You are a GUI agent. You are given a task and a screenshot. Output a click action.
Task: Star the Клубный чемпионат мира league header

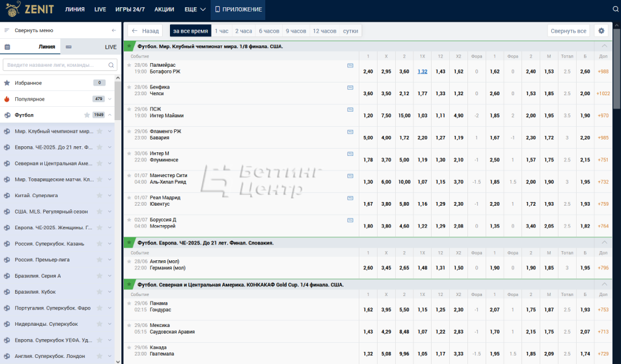[x=129, y=46]
